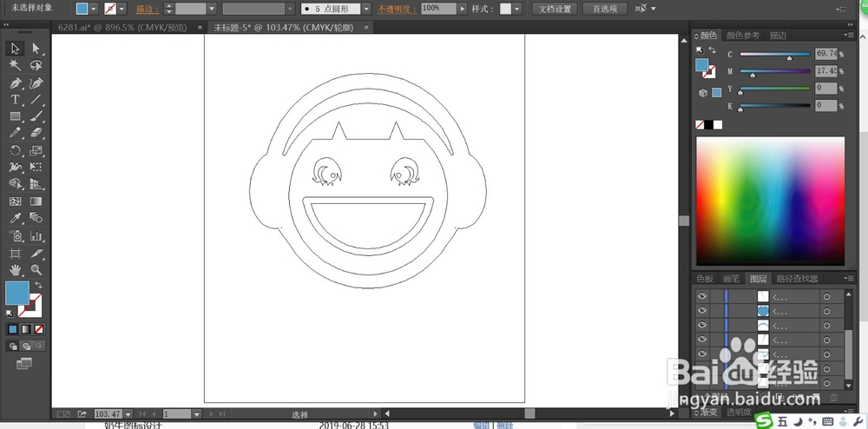This screenshot has width=868, height=429.
Task: Select the Blend tool
Action: coord(36,218)
